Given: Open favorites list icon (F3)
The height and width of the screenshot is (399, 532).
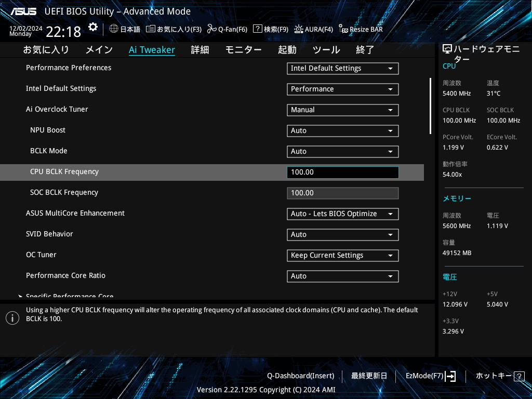Looking at the screenshot, I should 150,29.
